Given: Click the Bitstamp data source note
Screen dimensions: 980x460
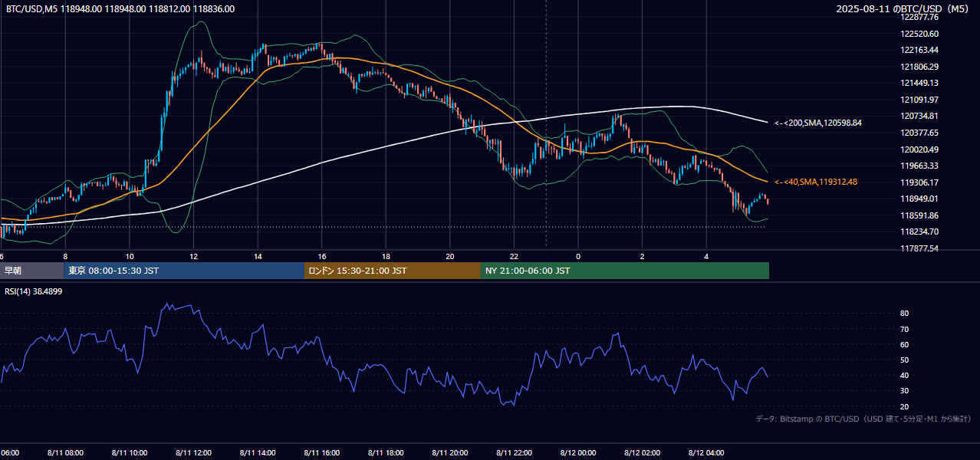Looking at the screenshot, I should coord(863,419).
